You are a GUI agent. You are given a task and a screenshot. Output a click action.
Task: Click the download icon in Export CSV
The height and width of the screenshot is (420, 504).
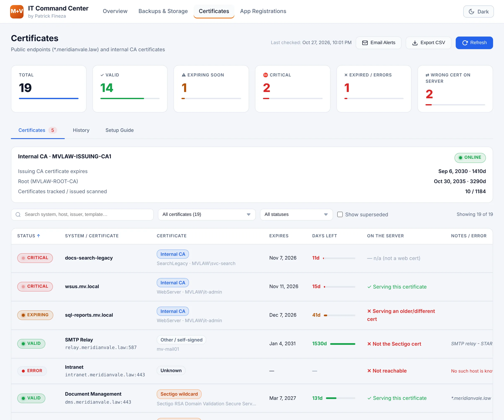[415, 43]
